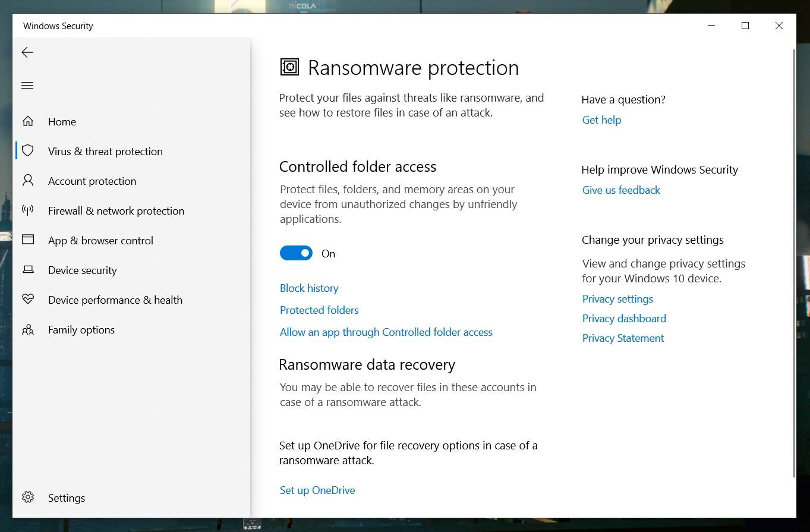Click the Home house icon
Image resolution: width=810 pixels, height=532 pixels.
(28, 121)
